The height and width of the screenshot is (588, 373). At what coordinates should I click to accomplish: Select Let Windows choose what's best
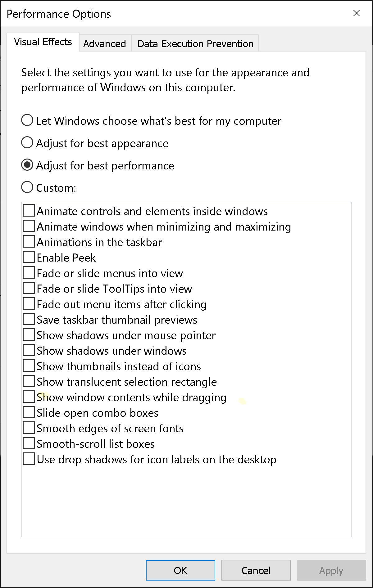[27, 120]
